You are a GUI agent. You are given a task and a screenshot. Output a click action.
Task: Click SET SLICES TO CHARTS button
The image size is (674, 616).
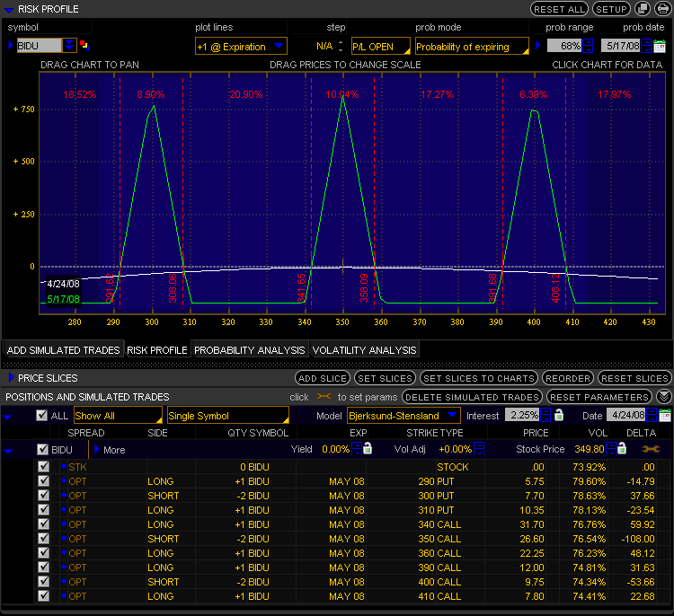tap(479, 378)
